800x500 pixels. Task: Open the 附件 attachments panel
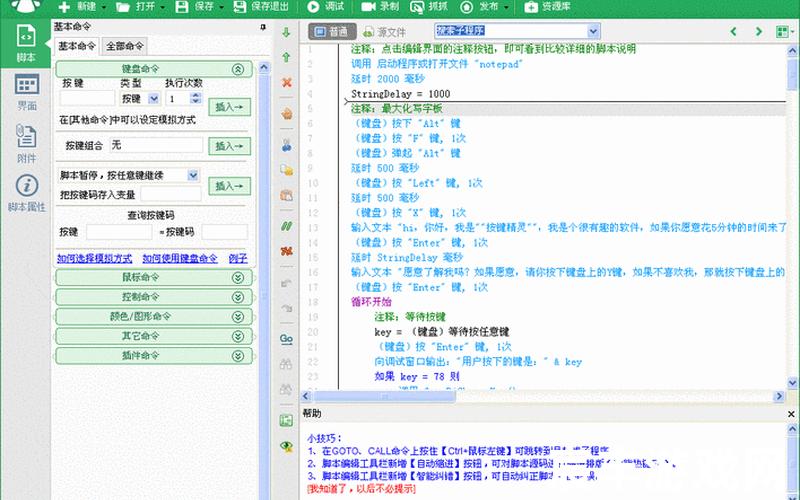point(26,144)
